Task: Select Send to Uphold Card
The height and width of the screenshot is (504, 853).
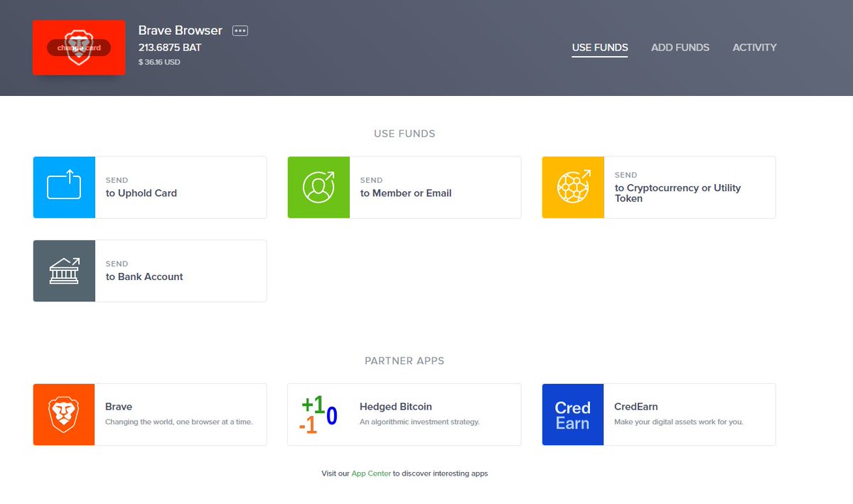Action: pos(150,188)
